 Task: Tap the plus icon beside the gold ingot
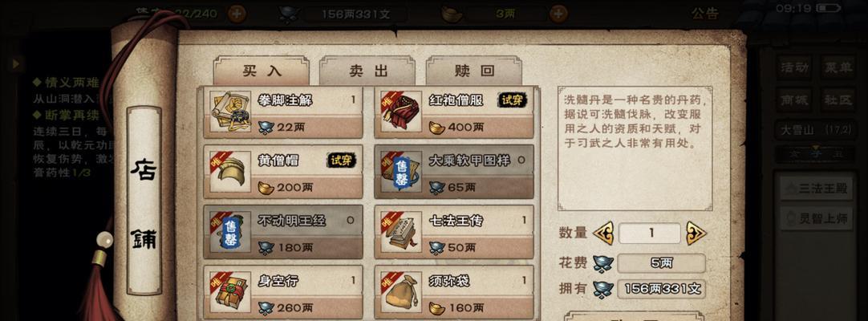(558, 14)
